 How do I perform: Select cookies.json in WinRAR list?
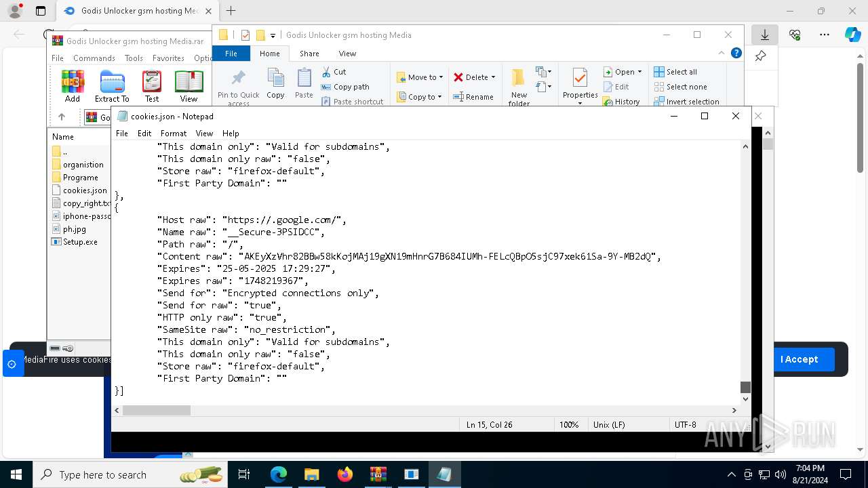point(79,190)
